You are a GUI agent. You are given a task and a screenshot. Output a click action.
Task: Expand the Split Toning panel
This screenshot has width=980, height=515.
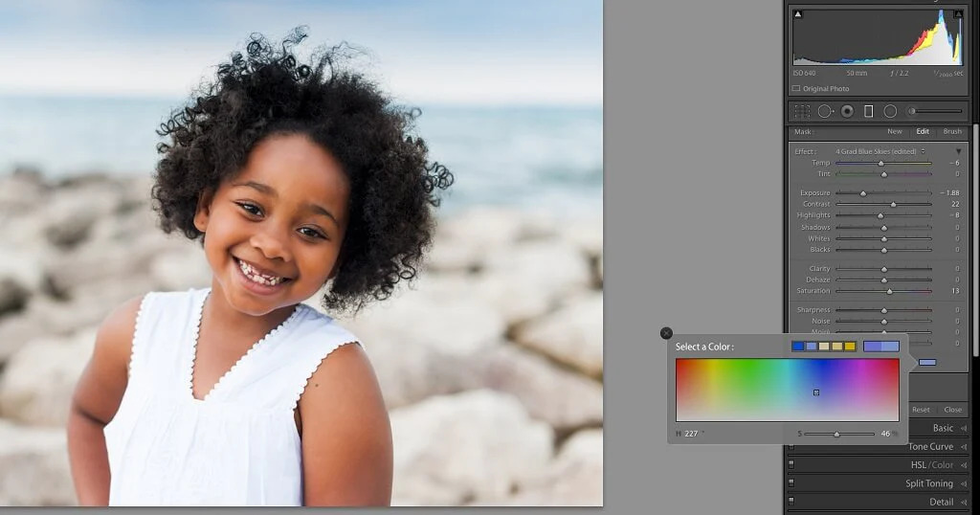[963, 483]
